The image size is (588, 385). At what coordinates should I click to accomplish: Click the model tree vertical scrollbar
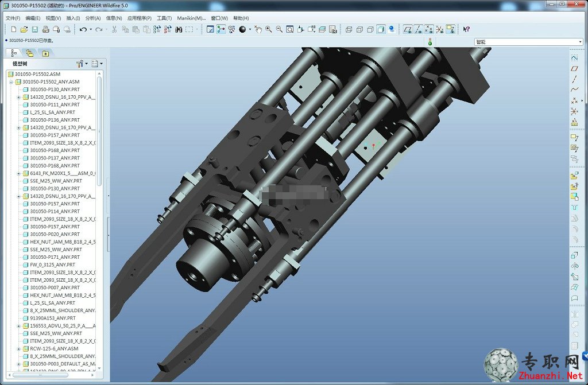point(99,131)
